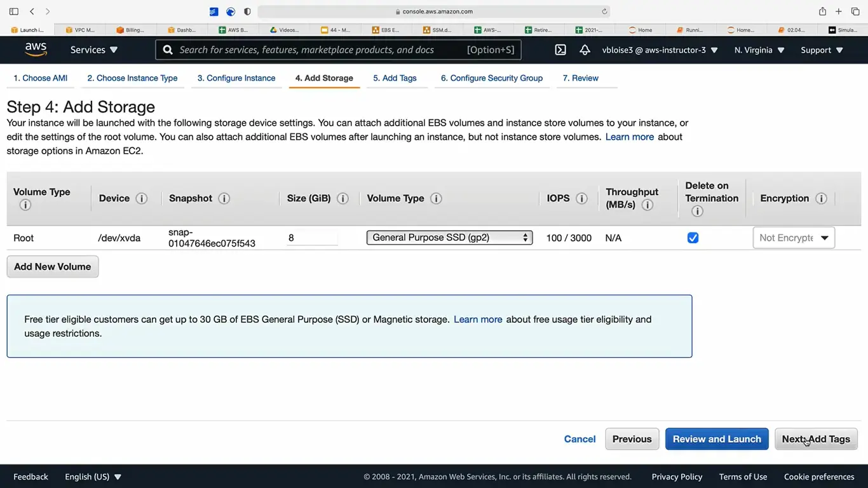Open the notifications bell
Image resolution: width=868 pixels, height=488 pixels.
585,50
